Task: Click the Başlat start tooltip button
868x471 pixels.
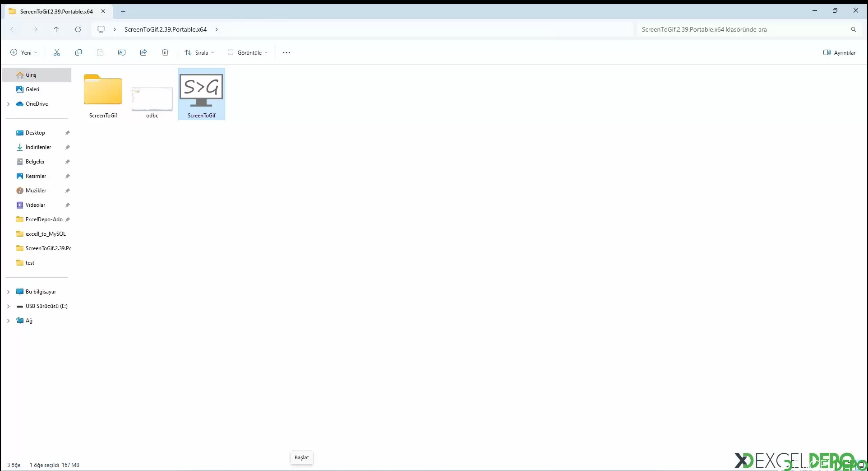Action: [302, 457]
